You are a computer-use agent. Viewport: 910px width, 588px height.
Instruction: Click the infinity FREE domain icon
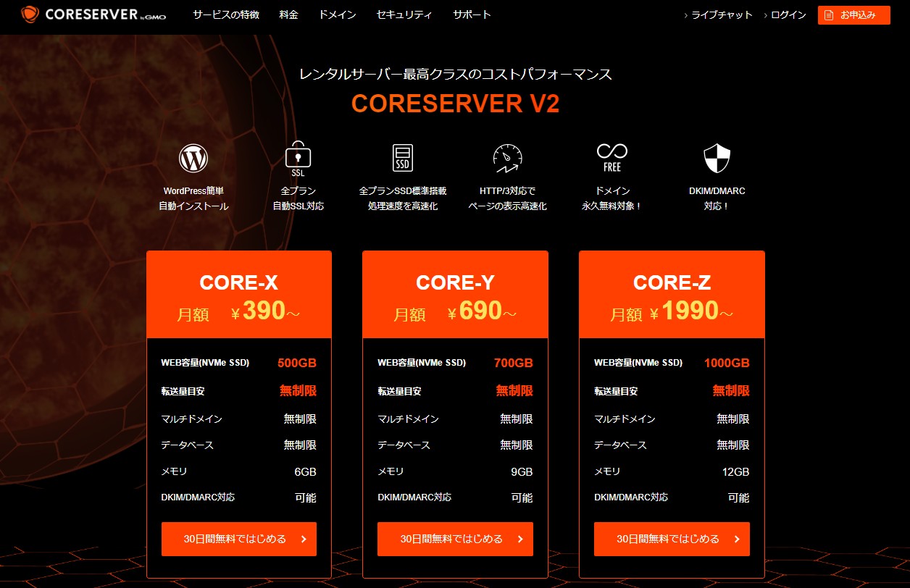[612, 156]
